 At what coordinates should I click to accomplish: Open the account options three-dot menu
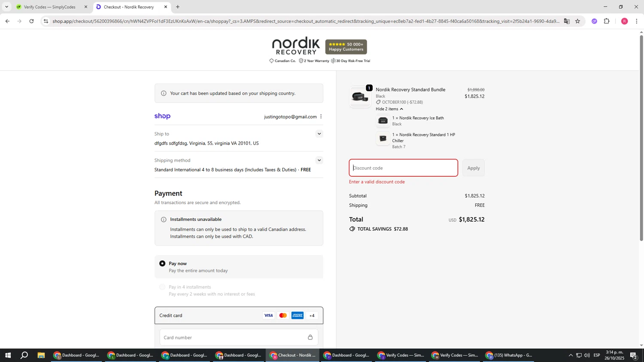tap(321, 117)
